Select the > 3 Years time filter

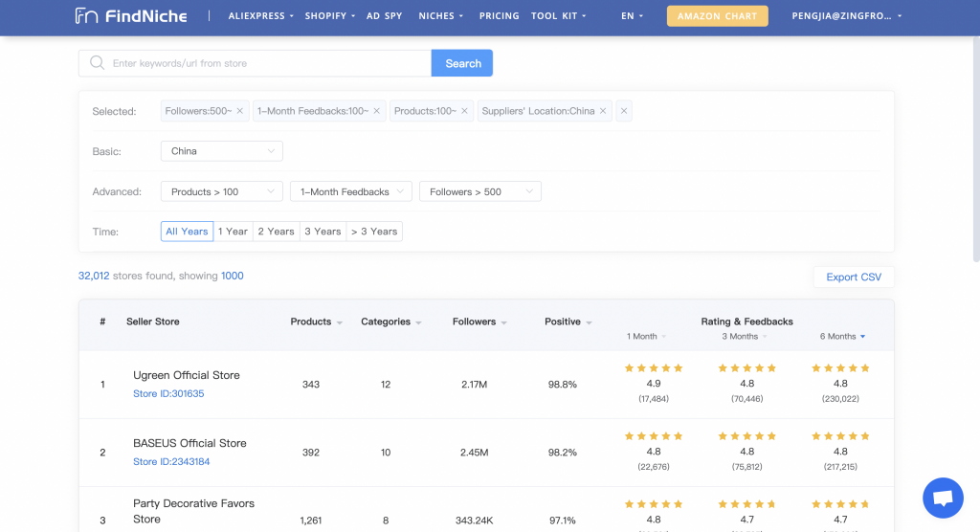pos(374,232)
